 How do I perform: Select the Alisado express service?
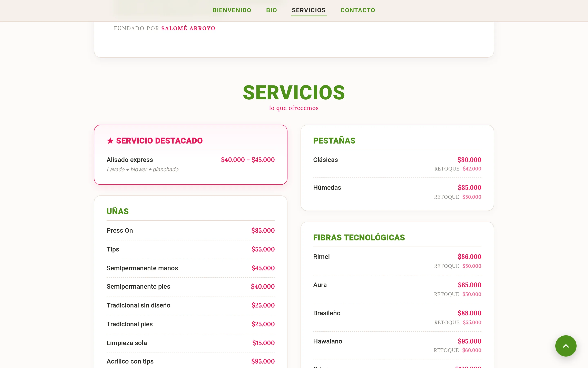130,160
